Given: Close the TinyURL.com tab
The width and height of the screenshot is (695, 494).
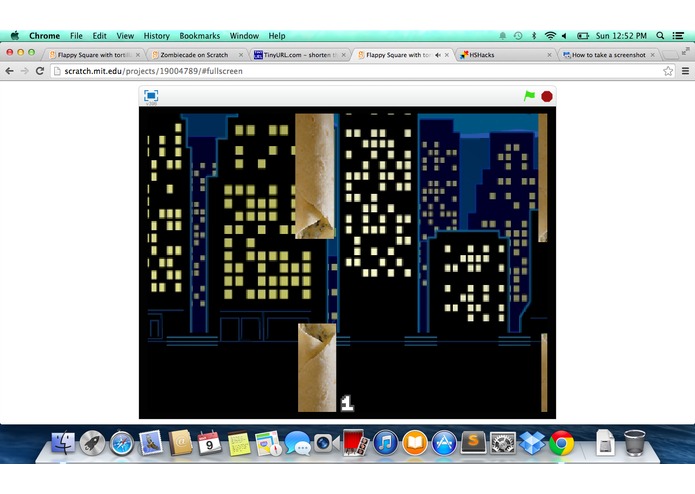Looking at the screenshot, I should coord(344,55).
